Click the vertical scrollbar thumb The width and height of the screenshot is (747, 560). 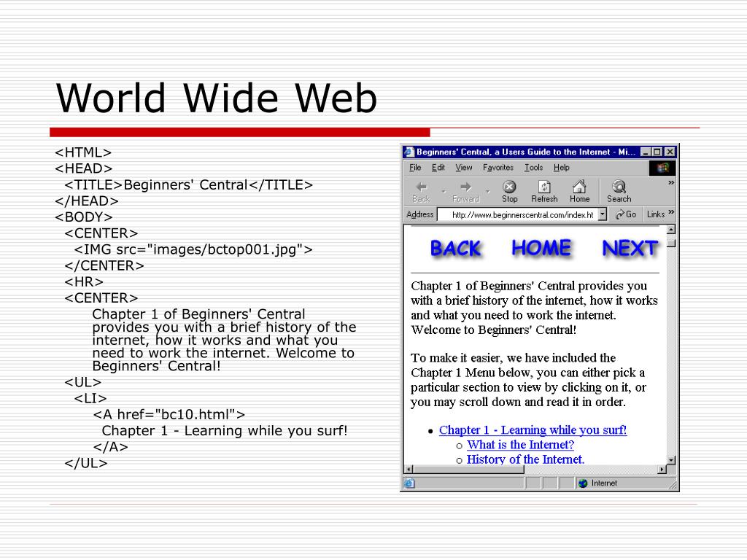[x=671, y=244]
